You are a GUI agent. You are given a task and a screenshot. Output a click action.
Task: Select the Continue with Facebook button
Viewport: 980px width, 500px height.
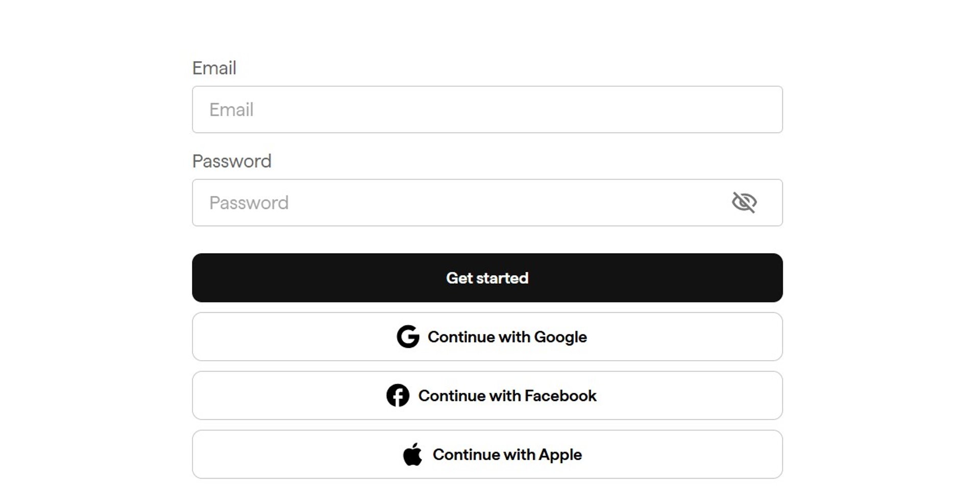point(487,395)
